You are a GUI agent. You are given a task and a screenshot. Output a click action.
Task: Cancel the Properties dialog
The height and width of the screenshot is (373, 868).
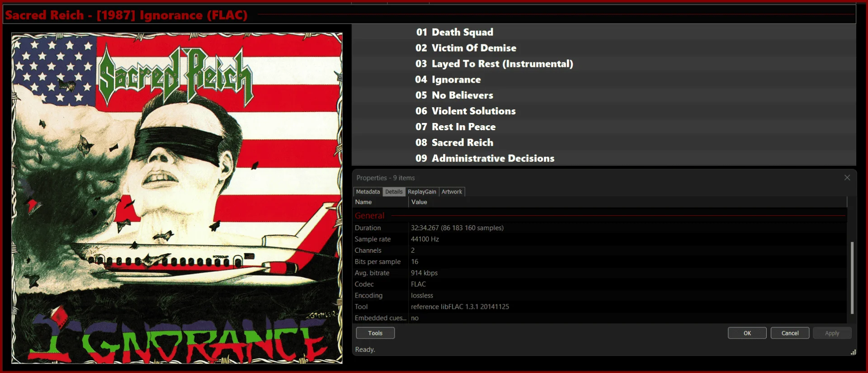click(x=790, y=333)
